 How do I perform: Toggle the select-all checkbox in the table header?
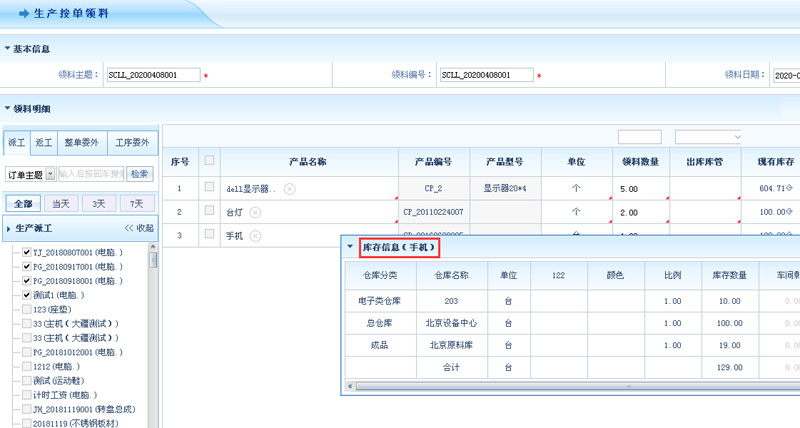click(209, 161)
